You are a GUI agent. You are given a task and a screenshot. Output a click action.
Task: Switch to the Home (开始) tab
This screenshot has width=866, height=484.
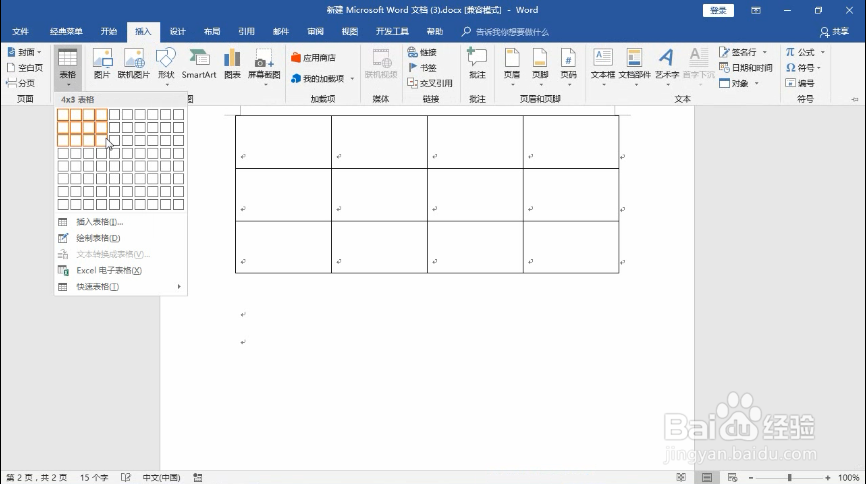[109, 31]
